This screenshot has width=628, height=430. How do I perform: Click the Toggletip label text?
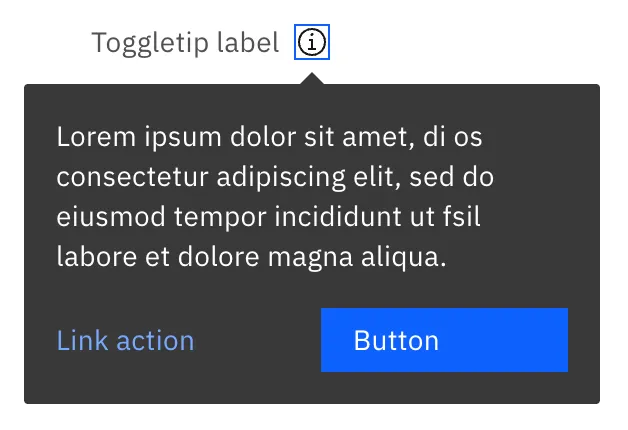point(185,43)
